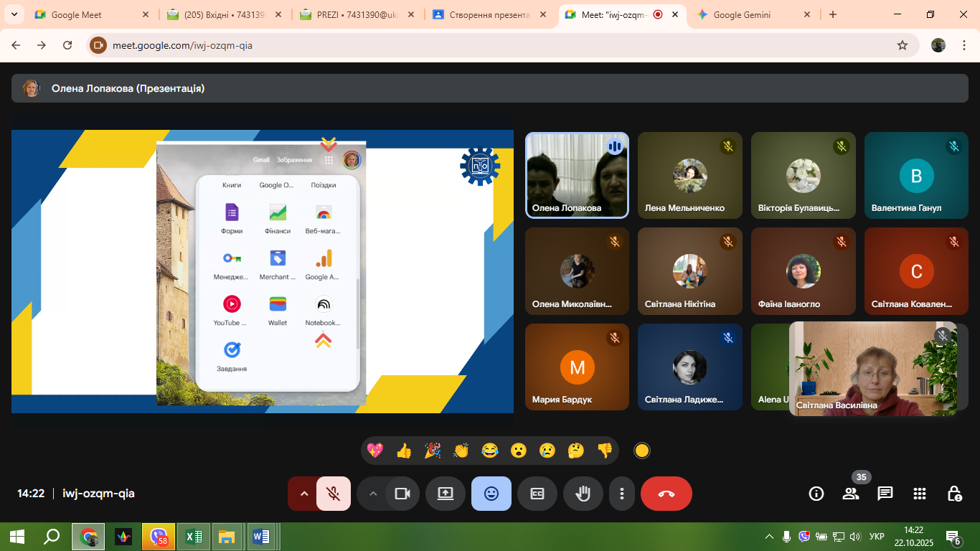Expand audio settings arrow beside microphone
The width and height of the screenshot is (980, 551).
tap(303, 494)
